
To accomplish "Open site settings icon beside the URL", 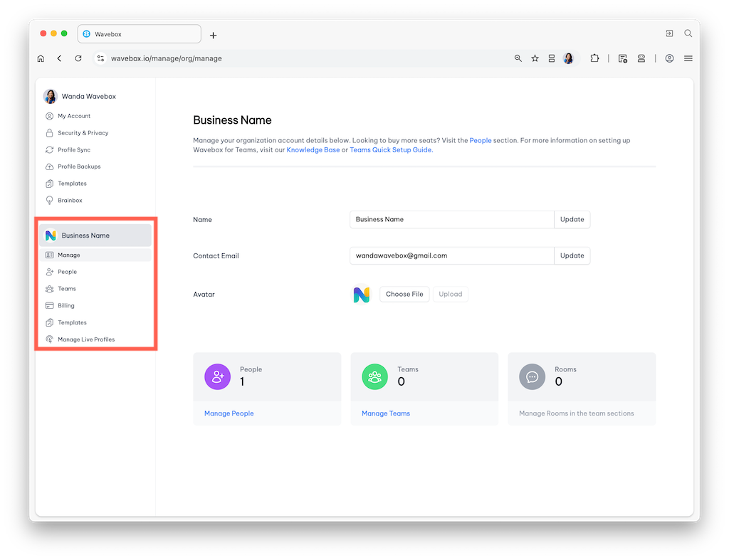I will click(100, 58).
